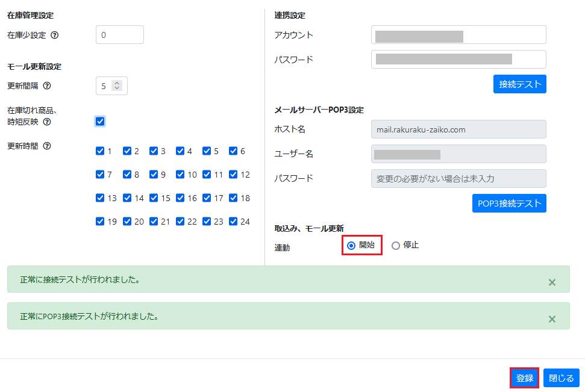Image resolution: width=585 pixels, height=392 pixels.
Task: Click the モール更新設定 heading
Action: coord(34,66)
